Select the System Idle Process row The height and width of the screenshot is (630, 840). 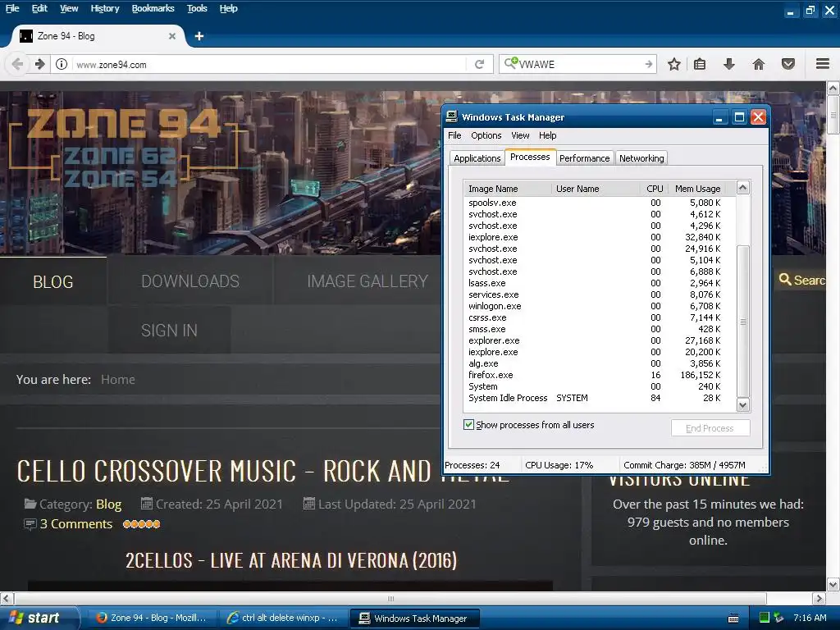pos(599,398)
